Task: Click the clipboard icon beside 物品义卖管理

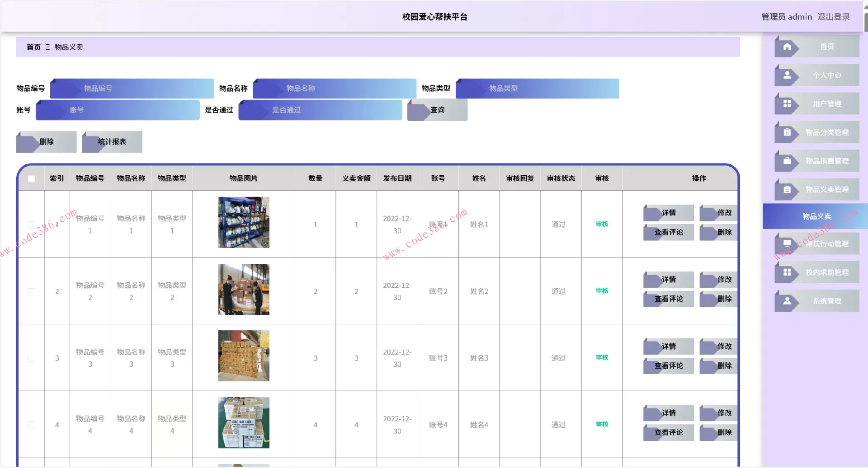Action: click(x=787, y=190)
